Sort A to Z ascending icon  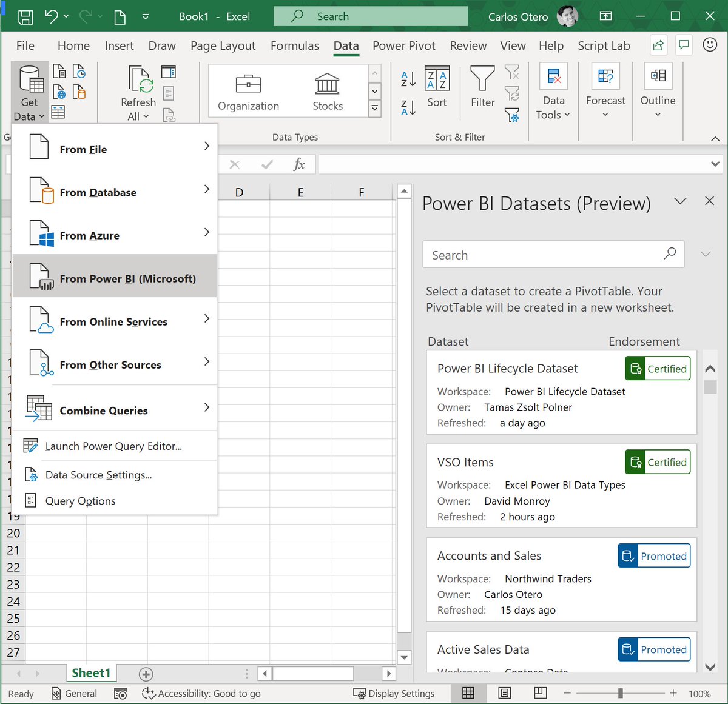[x=408, y=78]
